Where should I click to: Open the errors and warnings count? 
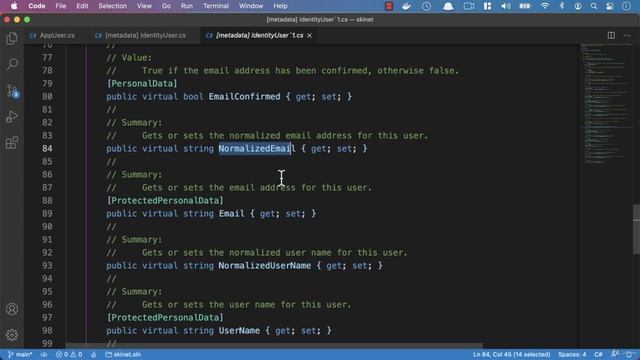[x=69, y=354]
